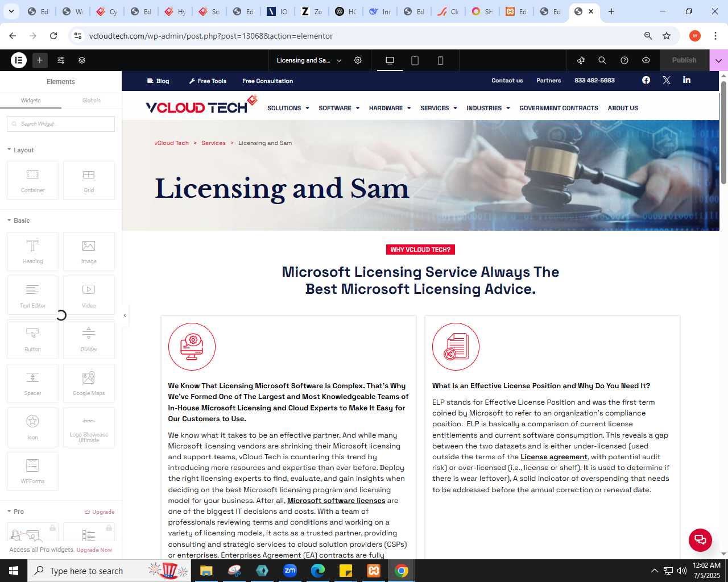Expand the HARDWARE menu
Image resolution: width=728 pixels, height=582 pixels.
[x=390, y=108]
